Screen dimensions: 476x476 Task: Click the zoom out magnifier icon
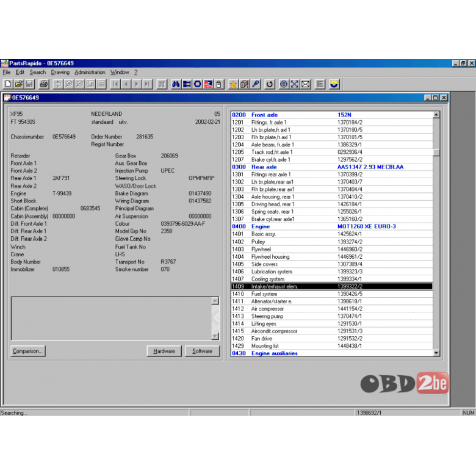pos(79,84)
